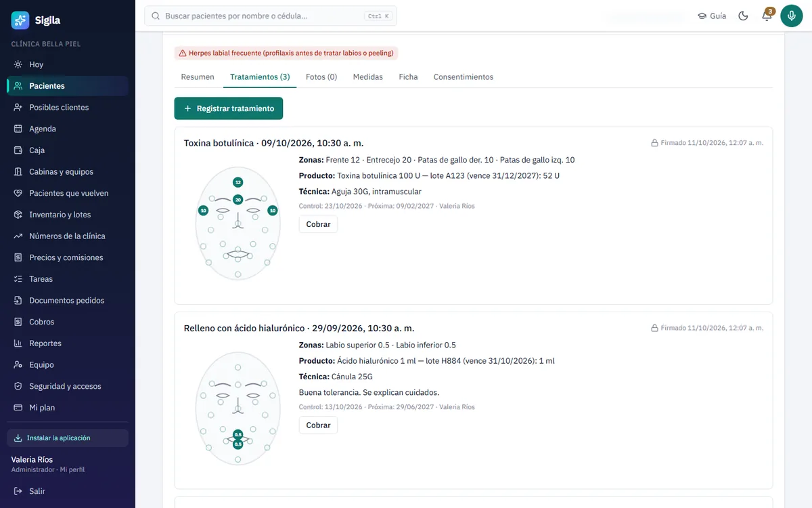Viewport: 812px width, 508px height.
Task: Click the lock icon on Toxina botulínica card
Action: [x=654, y=143]
